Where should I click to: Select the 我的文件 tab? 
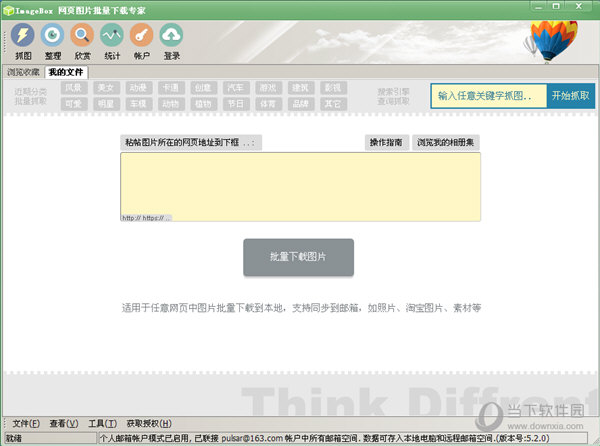66,72
